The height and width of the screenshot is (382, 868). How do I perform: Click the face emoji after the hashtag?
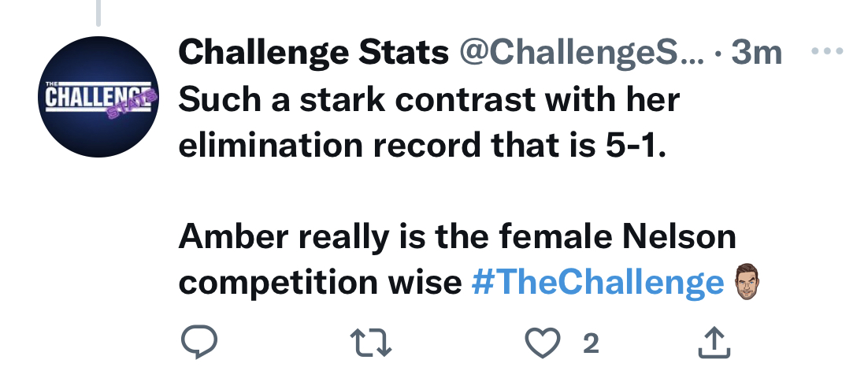pos(747,282)
